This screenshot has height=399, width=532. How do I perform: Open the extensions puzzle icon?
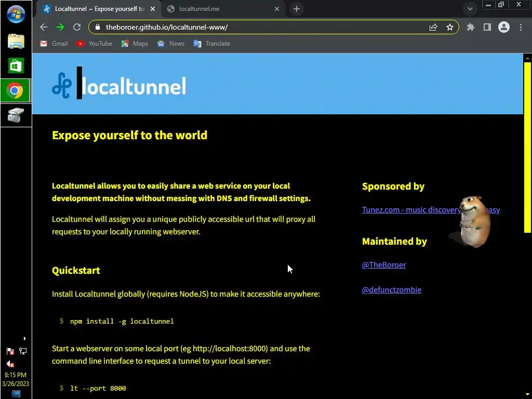click(471, 27)
